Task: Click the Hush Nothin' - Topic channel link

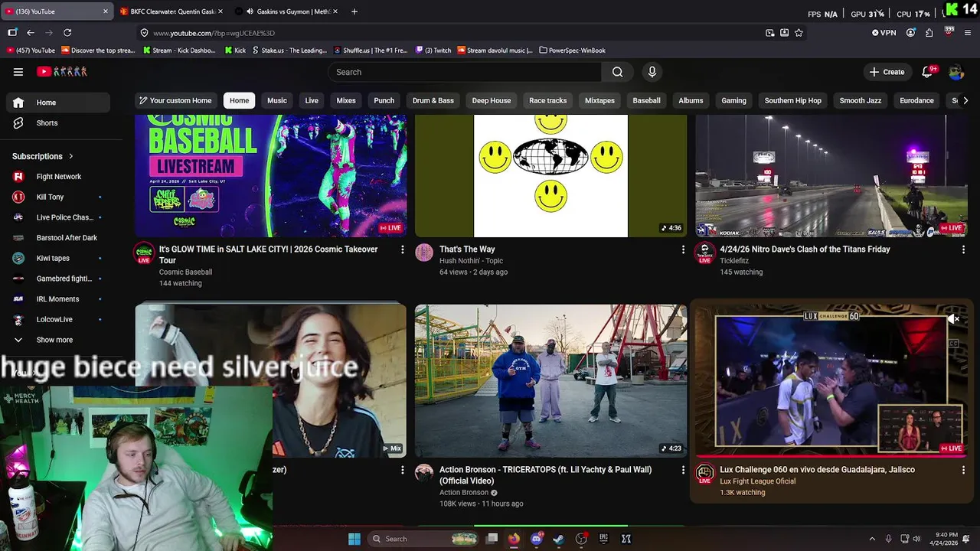Action: pos(471,261)
